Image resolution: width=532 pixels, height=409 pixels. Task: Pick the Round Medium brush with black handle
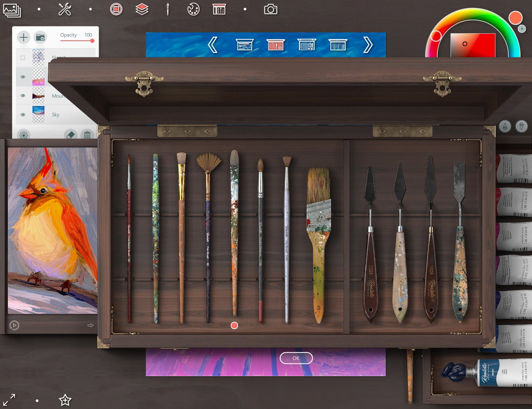pyautogui.click(x=260, y=240)
